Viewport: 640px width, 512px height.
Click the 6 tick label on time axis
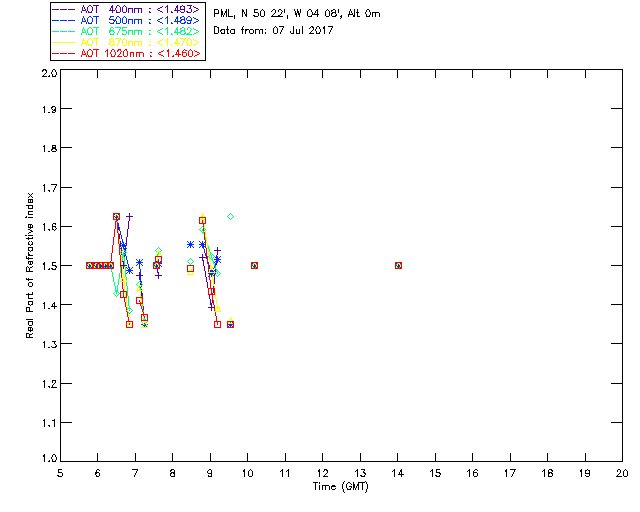pos(98,473)
